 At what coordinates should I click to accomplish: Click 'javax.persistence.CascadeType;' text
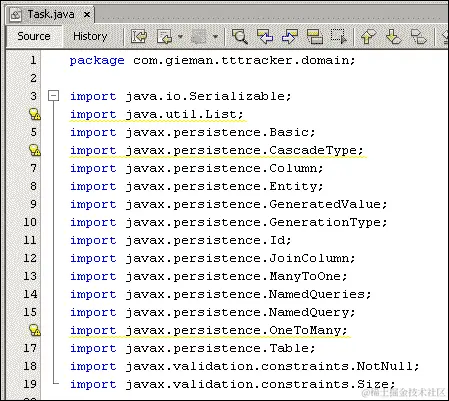click(x=244, y=150)
